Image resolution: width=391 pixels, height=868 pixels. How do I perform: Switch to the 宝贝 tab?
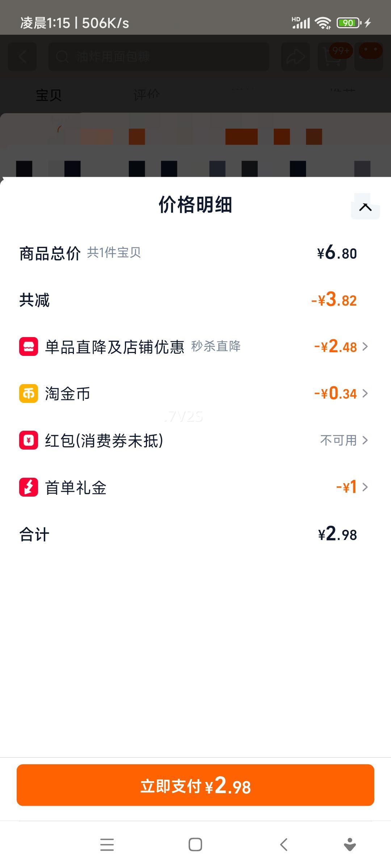click(49, 95)
